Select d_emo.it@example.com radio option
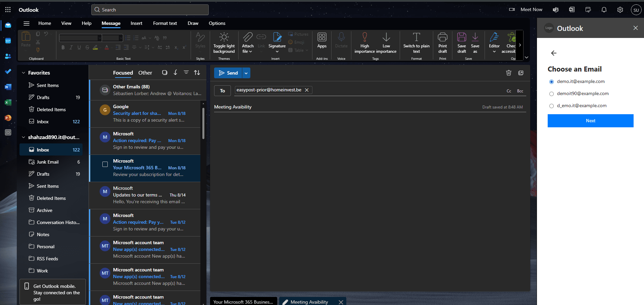The image size is (644, 305). pos(551,106)
